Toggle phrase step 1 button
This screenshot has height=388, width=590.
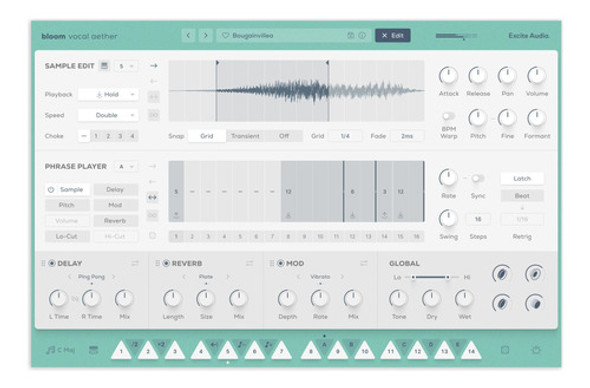[x=176, y=236]
